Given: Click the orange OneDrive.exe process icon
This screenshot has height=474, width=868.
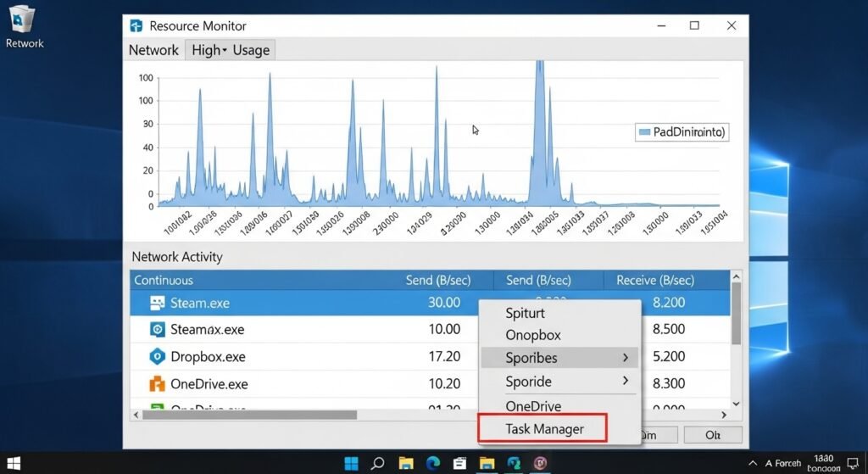Looking at the screenshot, I should tap(157, 384).
